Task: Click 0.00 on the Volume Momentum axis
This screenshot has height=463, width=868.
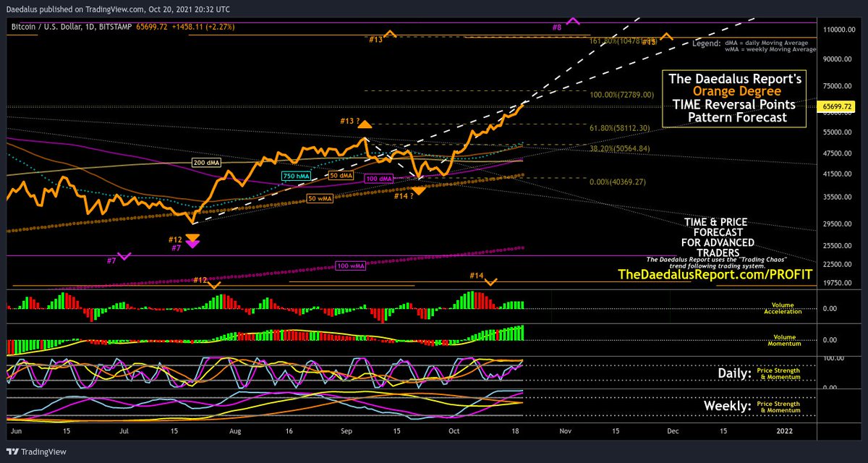Action: coord(830,340)
